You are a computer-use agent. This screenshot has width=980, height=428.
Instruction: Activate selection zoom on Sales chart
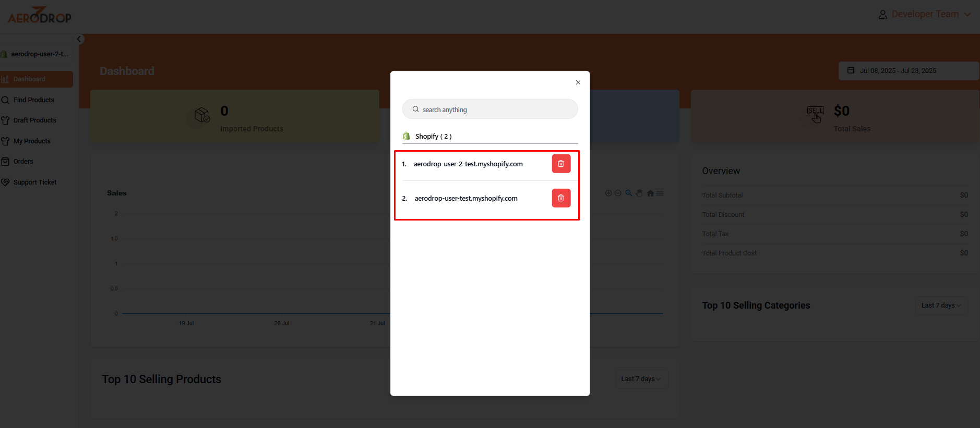coord(629,193)
